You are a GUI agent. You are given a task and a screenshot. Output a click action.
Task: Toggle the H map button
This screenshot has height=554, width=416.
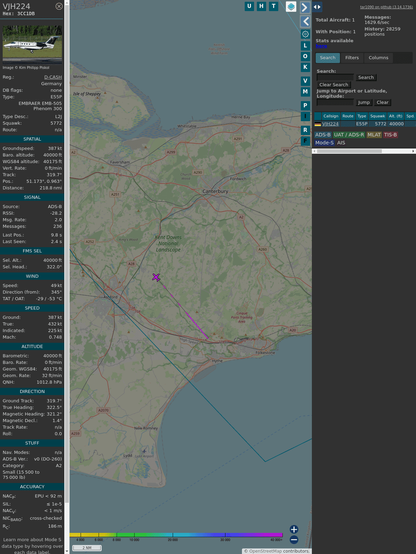click(261, 6)
